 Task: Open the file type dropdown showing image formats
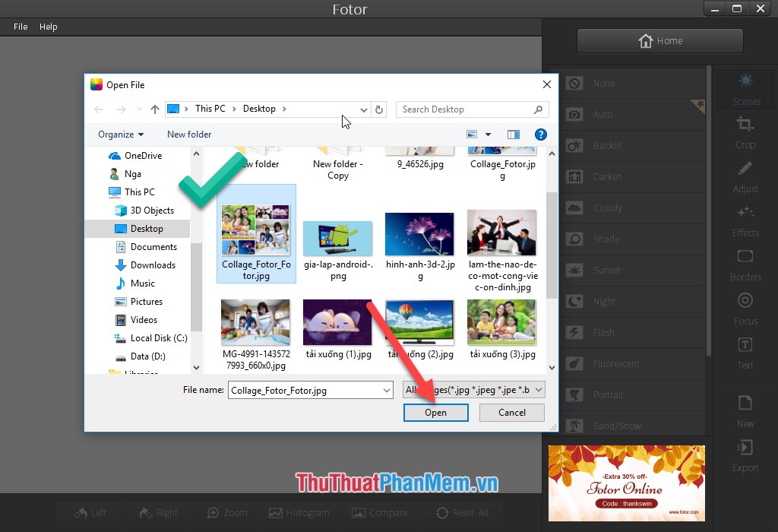coord(473,389)
